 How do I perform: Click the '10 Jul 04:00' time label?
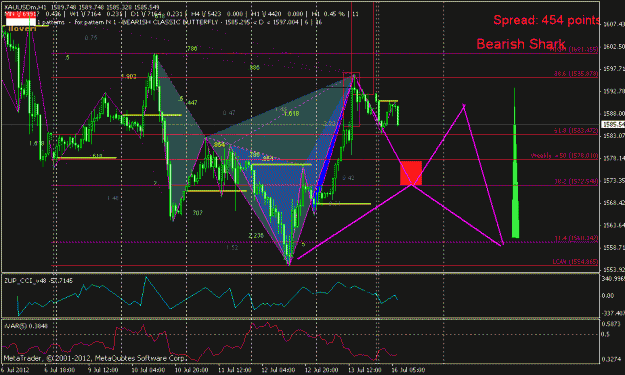click(x=148, y=370)
